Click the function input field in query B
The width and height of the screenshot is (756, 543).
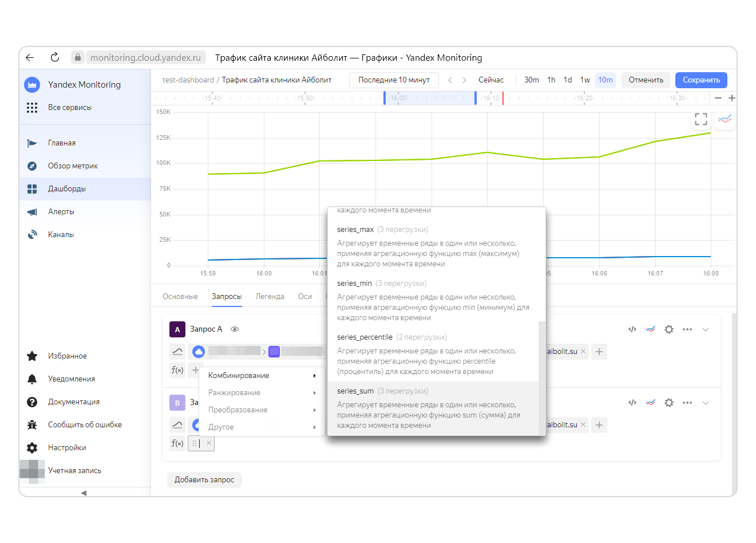coord(201,443)
